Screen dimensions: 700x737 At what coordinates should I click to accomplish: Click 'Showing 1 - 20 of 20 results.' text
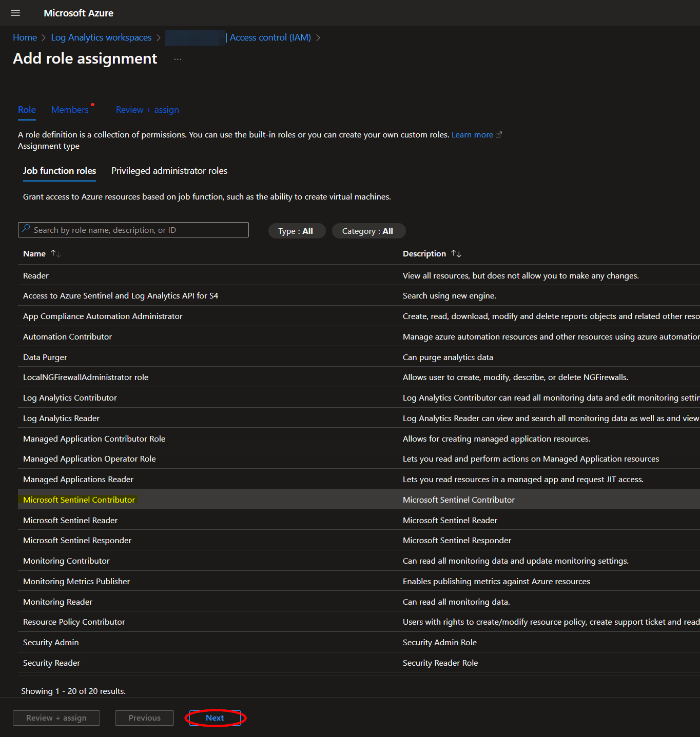(x=73, y=691)
